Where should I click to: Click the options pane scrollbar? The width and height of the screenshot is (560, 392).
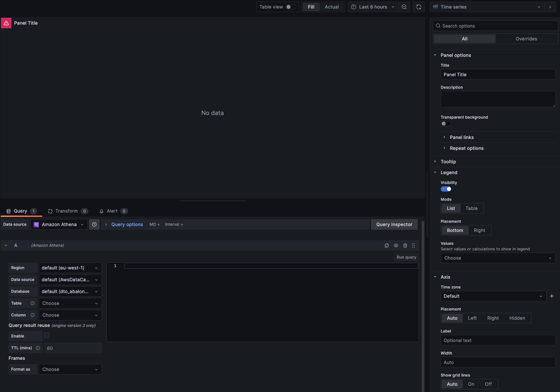(x=427, y=204)
